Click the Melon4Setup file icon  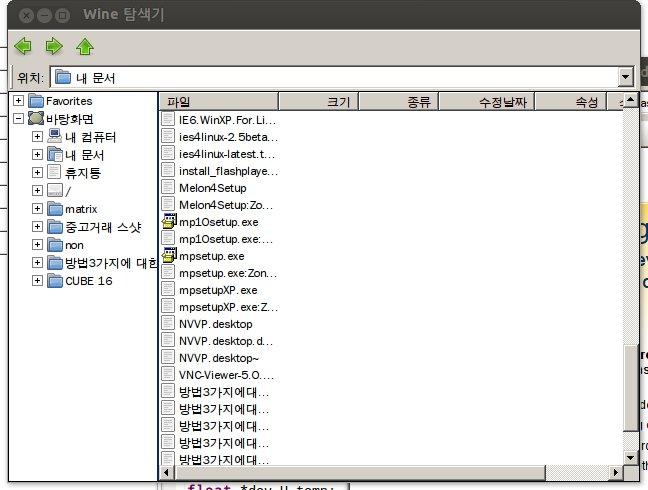pyautogui.click(x=168, y=187)
